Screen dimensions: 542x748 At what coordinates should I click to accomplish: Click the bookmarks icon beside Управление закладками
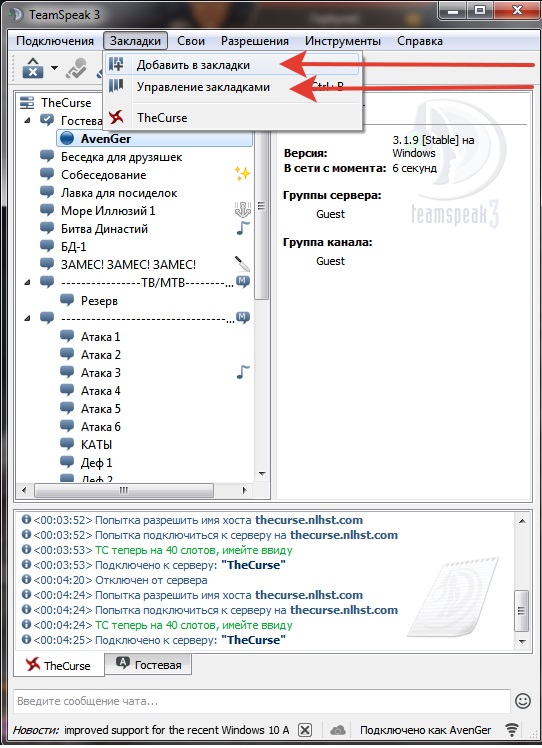(116, 86)
